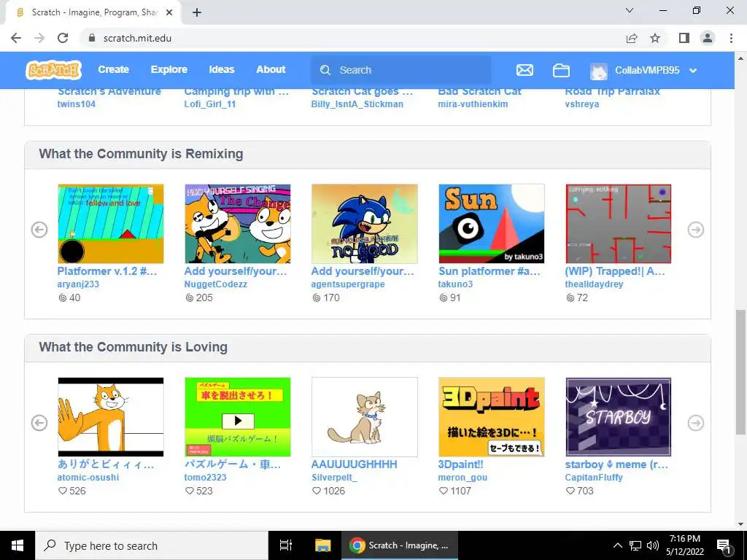Image resolution: width=747 pixels, height=560 pixels.
Task: Open Platformer v.1.2 title link
Action: tap(107, 271)
